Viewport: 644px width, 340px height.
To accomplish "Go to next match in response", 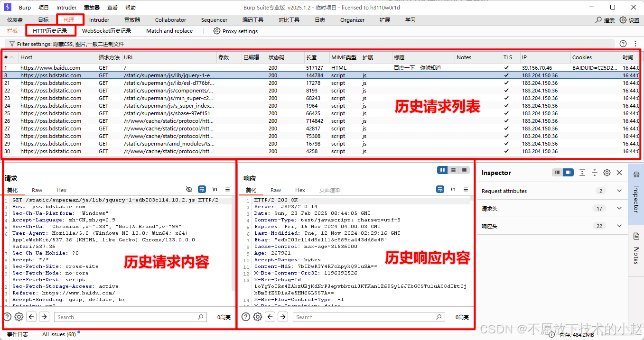I will [283, 317].
